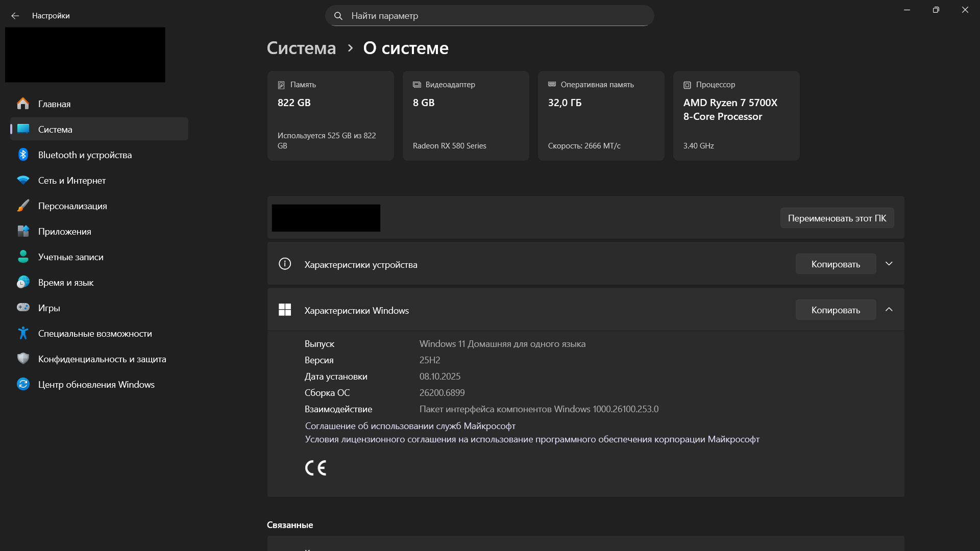
Task: Click the paintbrush icon for Персонализация
Action: coord(23,206)
